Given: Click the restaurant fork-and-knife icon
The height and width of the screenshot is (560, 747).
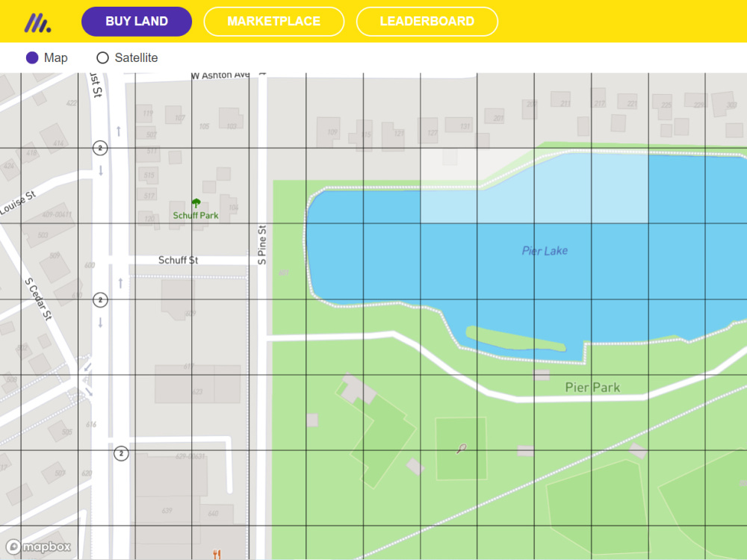Looking at the screenshot, I should 217,554.
